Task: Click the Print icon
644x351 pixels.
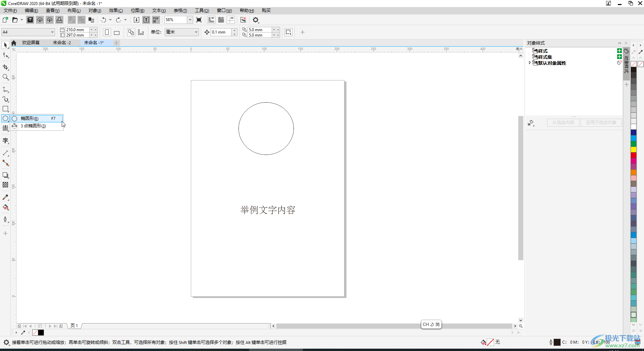Action: [59, 20]
